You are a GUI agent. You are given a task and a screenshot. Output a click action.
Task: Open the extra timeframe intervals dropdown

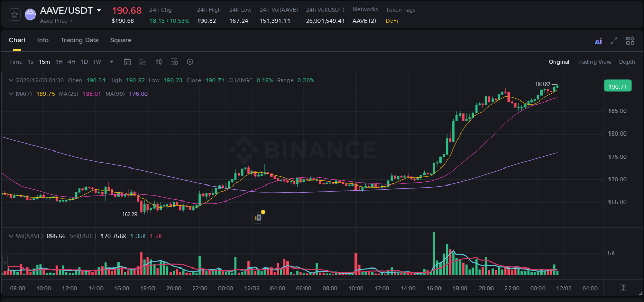click(x=111, y=61)
